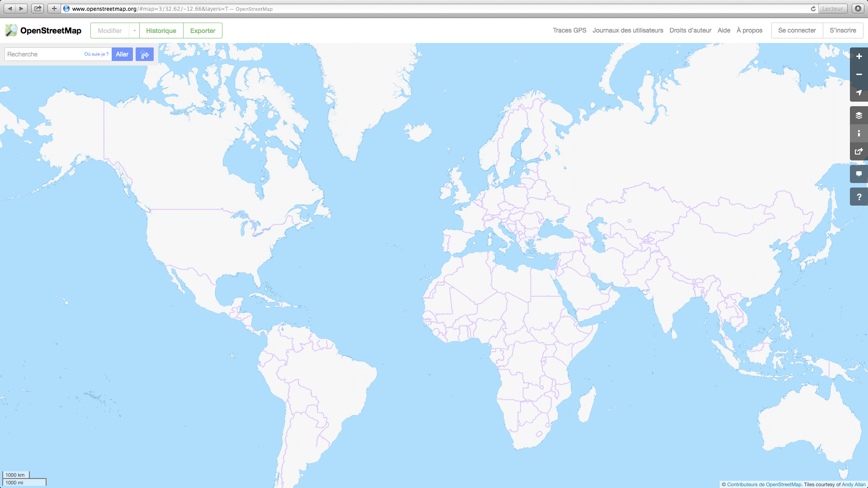Screen dimensions: 868x488
Task: Click the S'inscrire button
Action: point(843,30)
